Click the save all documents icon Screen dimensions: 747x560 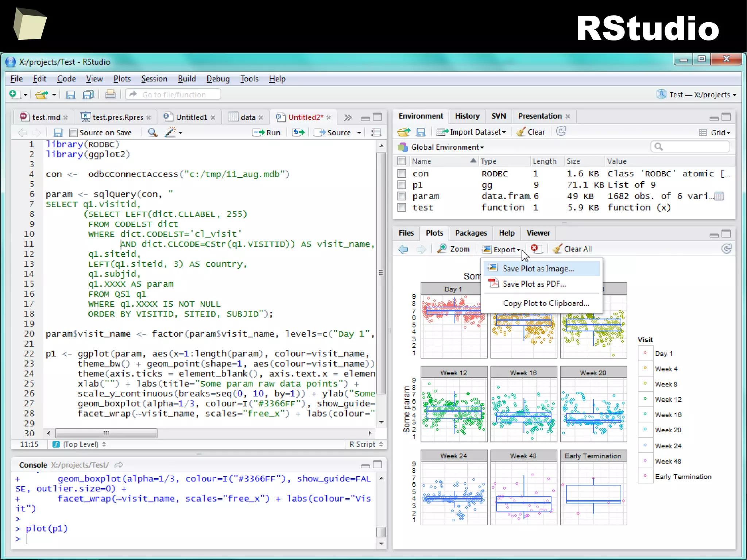coord(88,95)
